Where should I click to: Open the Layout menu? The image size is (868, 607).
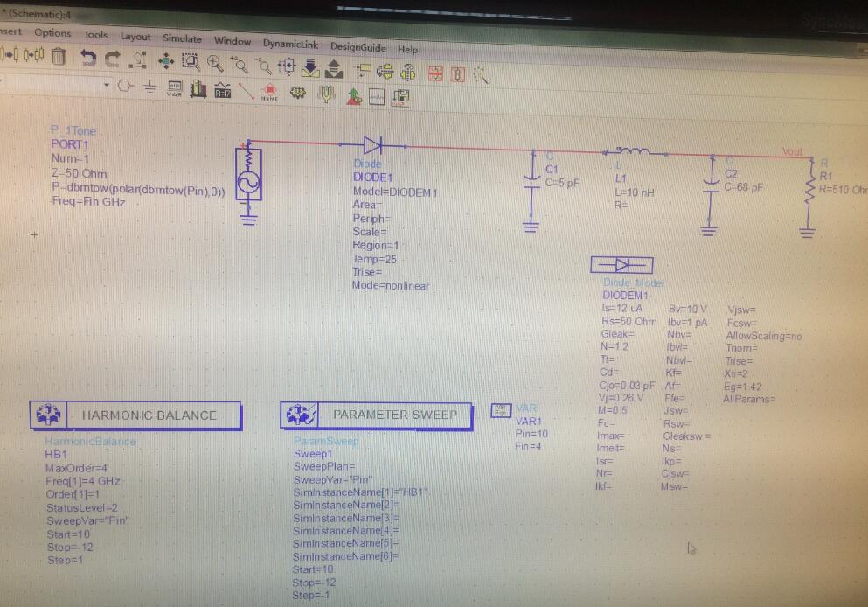point(135,37)
